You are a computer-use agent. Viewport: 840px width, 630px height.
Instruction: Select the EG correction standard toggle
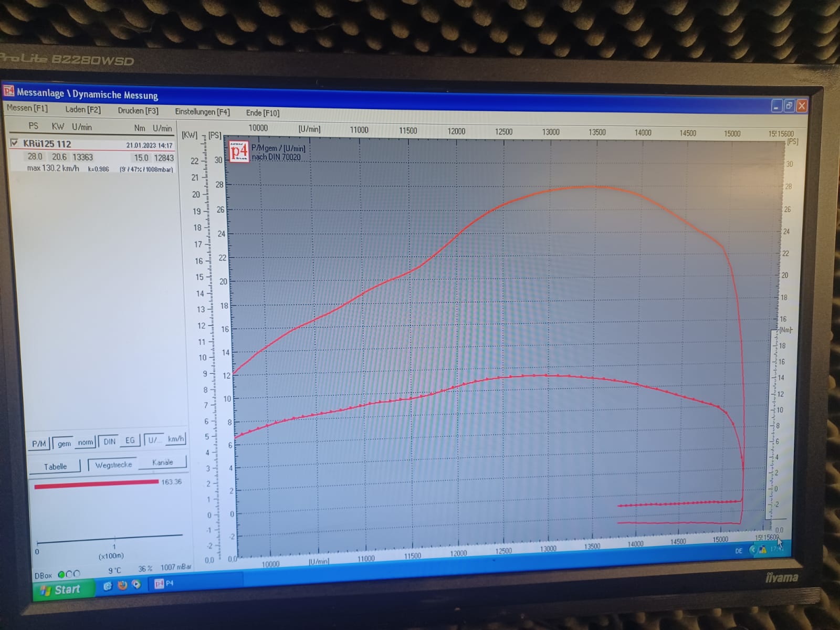coord(130,440)
